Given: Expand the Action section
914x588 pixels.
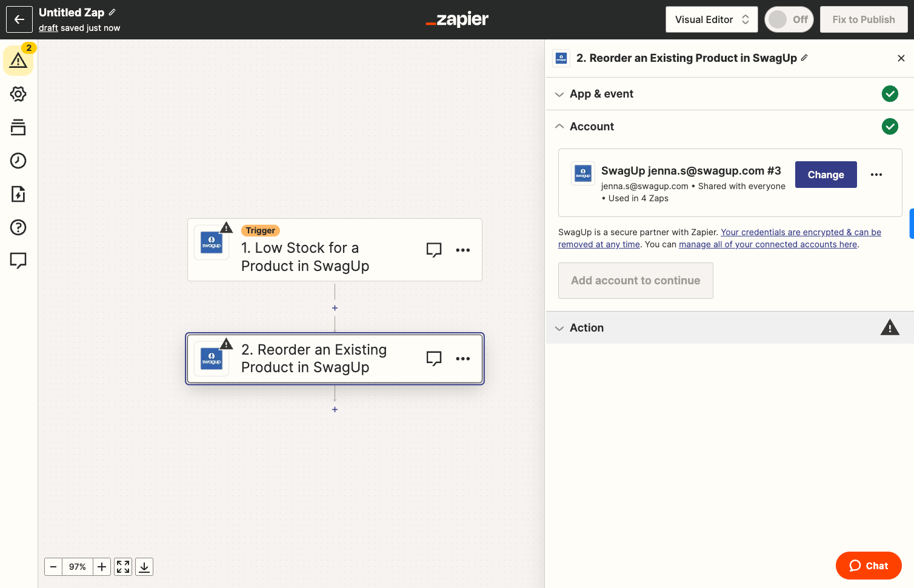Looking at the screenshot, I should 730,328.
